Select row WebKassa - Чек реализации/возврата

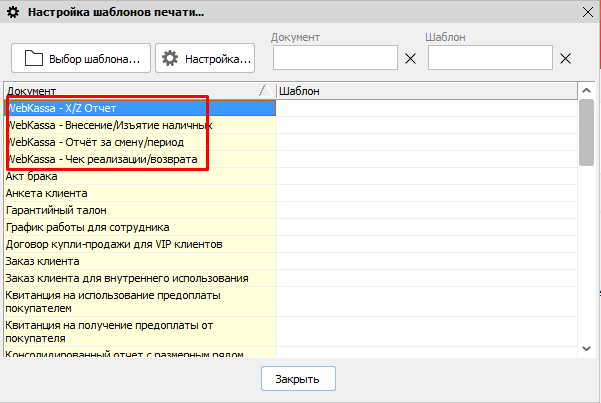click(x=140, y=159)
